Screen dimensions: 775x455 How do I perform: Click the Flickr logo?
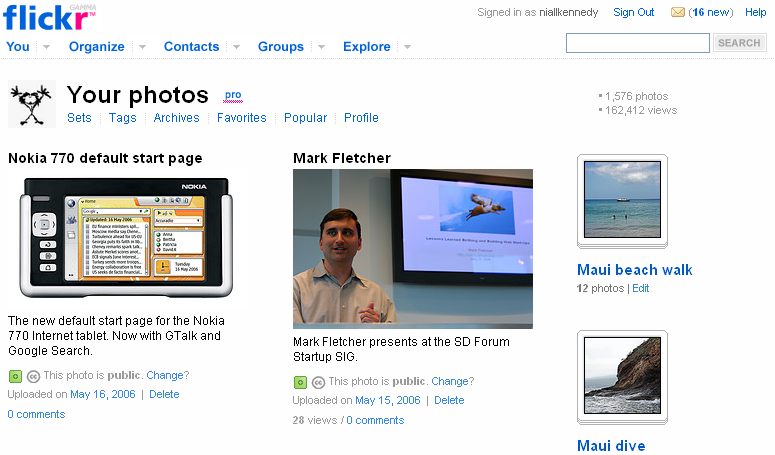coord(49,17)
